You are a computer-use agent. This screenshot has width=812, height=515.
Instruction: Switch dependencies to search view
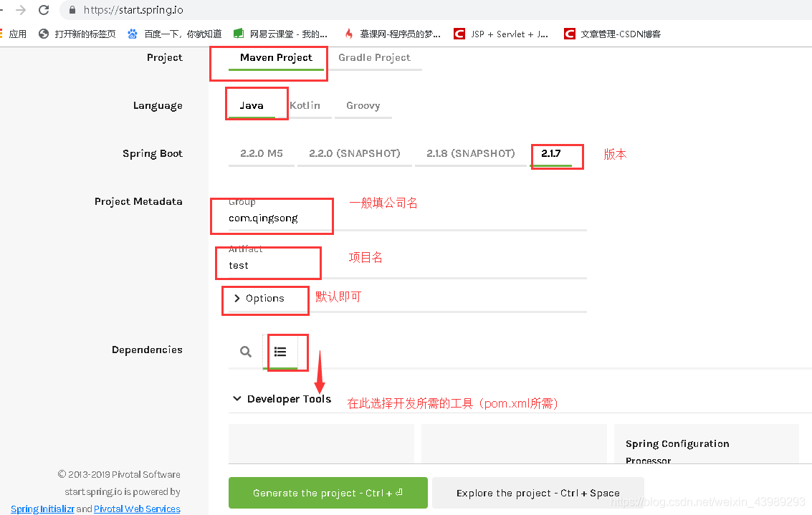coord(246,352)
